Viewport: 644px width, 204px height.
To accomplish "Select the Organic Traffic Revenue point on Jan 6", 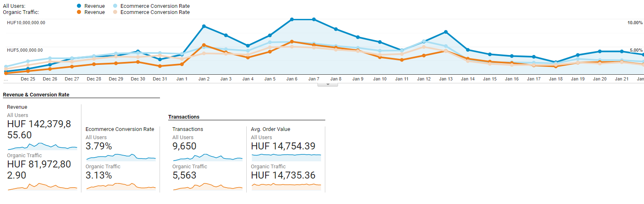I will click(292, 41).
